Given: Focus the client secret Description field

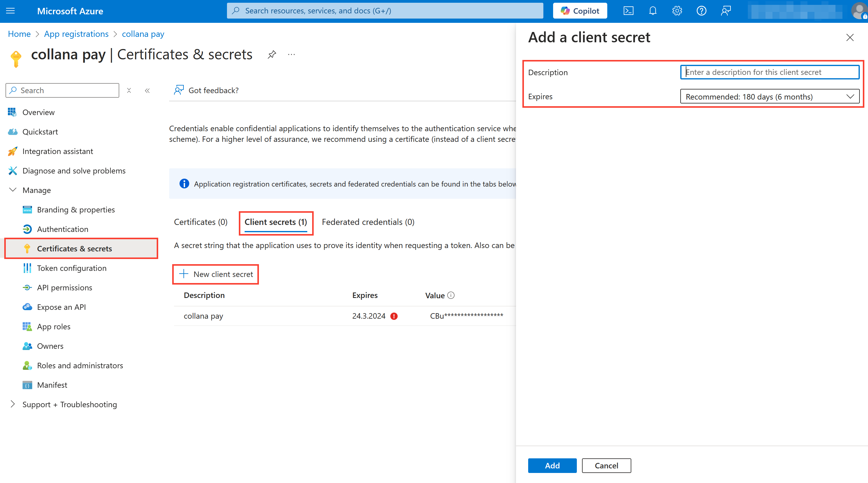Looking at the screenshot, I should [770, 72].
